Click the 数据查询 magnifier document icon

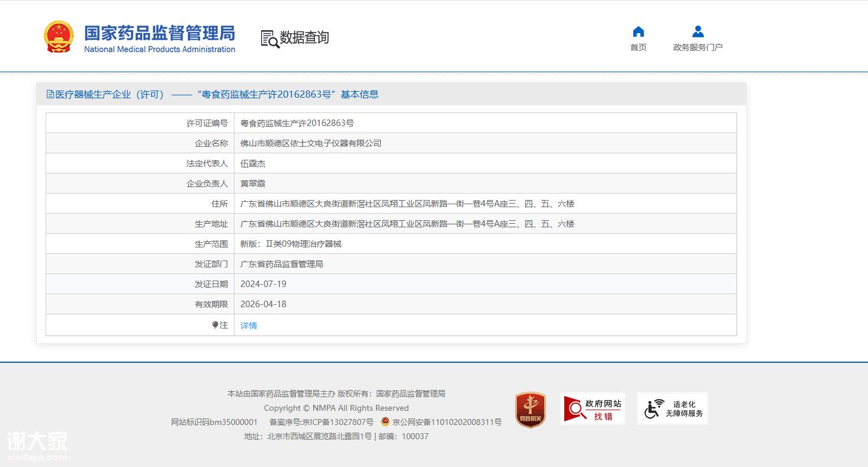tap(269, 39)
